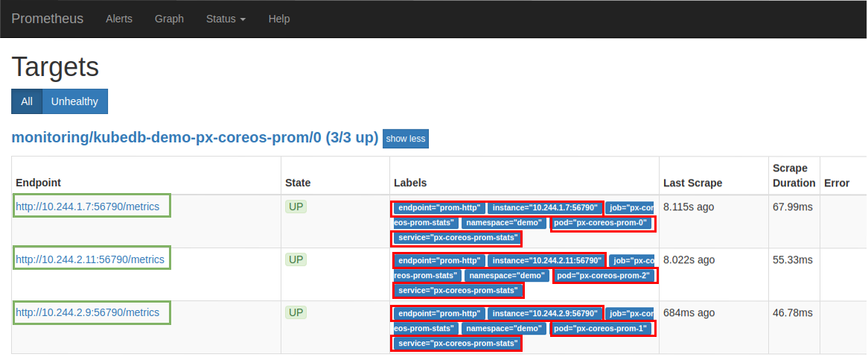Open the Alerts page in navbar
Viewport: 868px width, 363px height.
[x=119, y=19]
